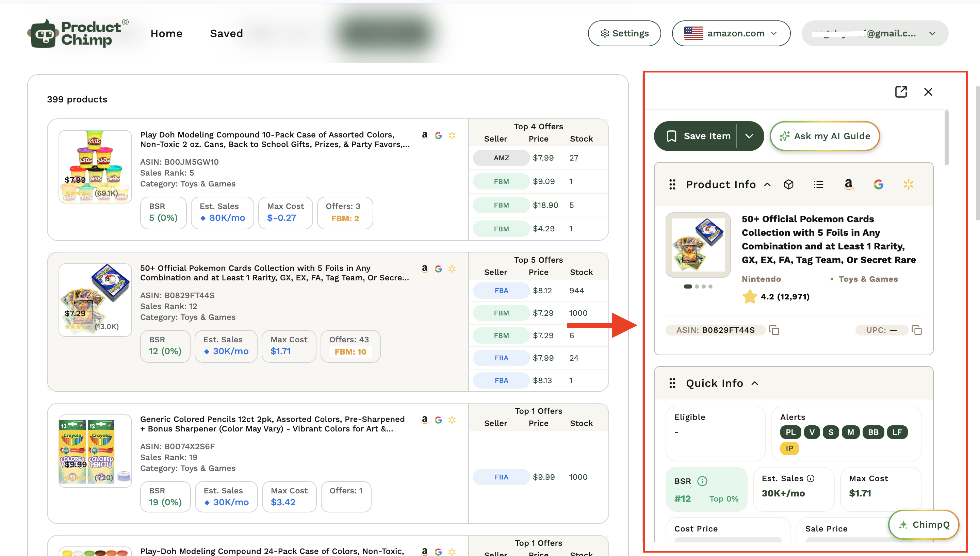Go to the Home page
This screenshot has height=556, width=980.
(166, 34)
